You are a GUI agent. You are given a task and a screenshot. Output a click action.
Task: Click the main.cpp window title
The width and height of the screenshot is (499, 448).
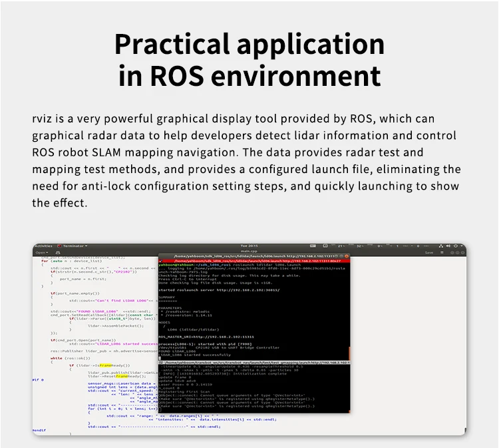(x=249, y=250)
